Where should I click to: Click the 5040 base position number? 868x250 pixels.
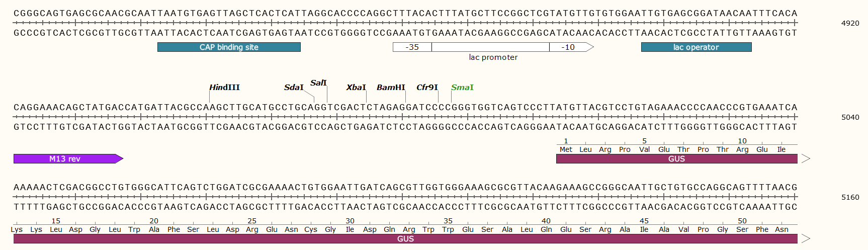coord(850,117)
